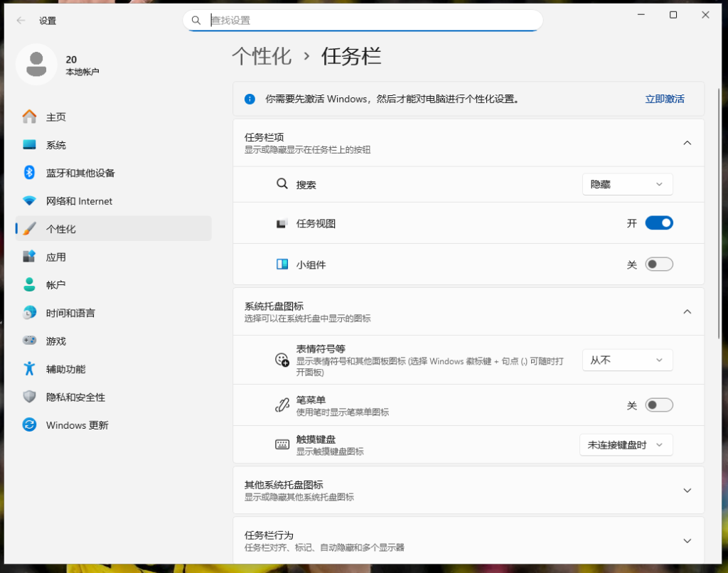Click the 笔菜单 pen icon
The image size is (728, 573).
[282, 405]
